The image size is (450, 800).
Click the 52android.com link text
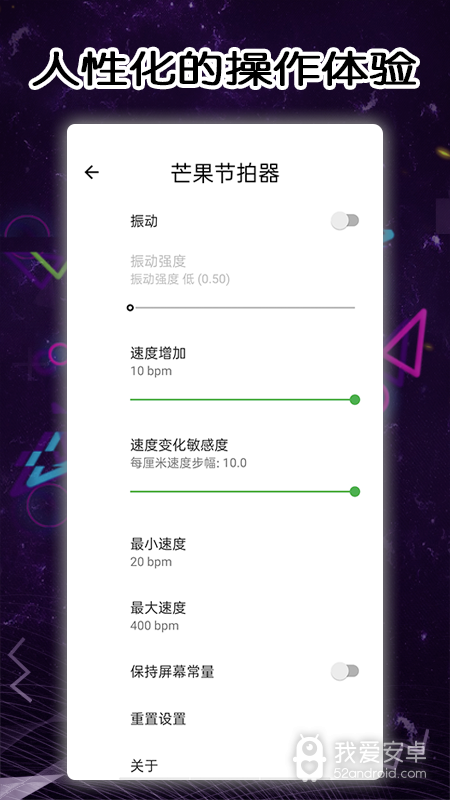click(x=380, y=773)
